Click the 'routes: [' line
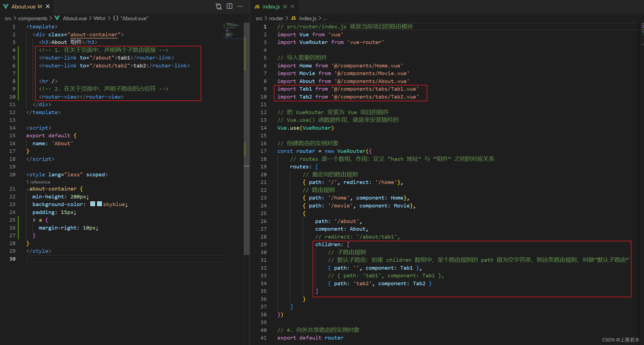 (304, 166)
